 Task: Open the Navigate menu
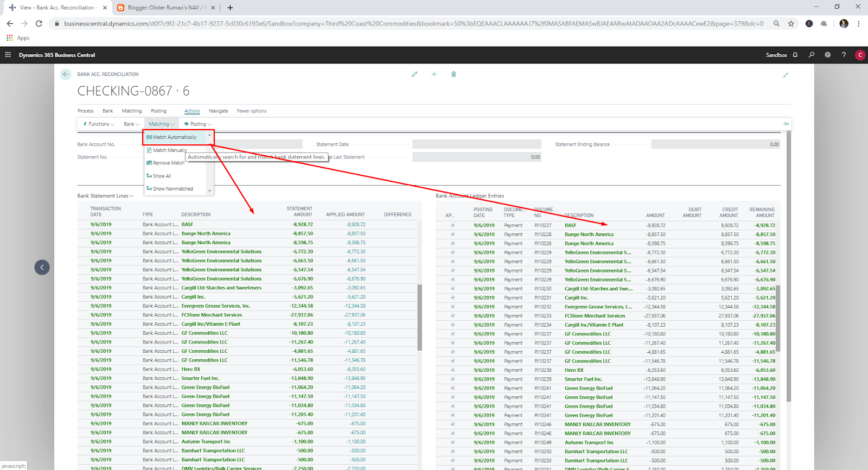(219, 111)
